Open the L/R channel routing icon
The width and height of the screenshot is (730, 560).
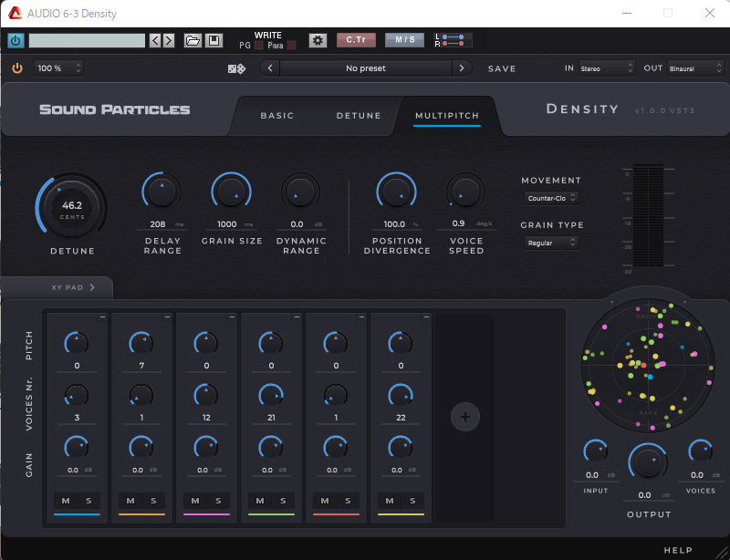click(453, 40)
